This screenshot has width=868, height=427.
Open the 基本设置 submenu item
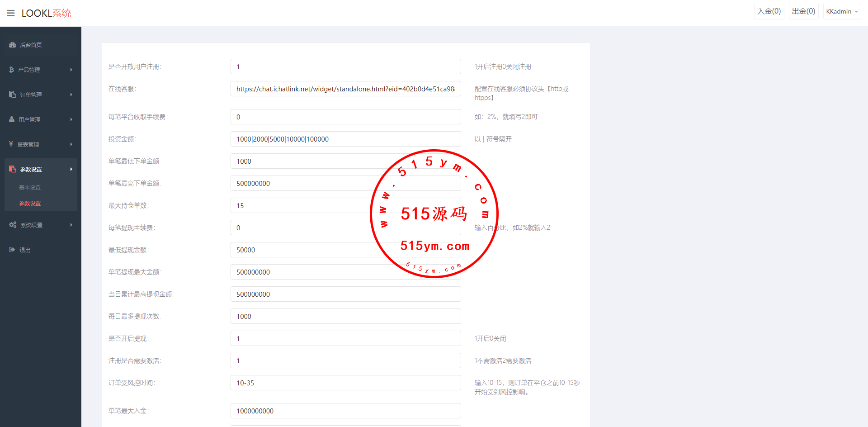point(30,187)
